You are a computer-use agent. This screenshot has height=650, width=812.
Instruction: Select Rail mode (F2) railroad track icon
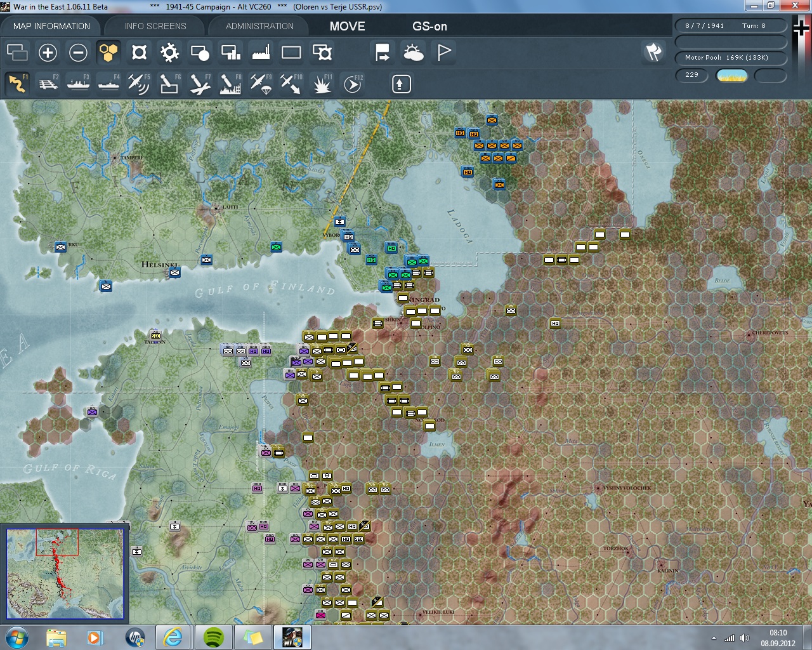pyautogui.click(x=48, y=84)
